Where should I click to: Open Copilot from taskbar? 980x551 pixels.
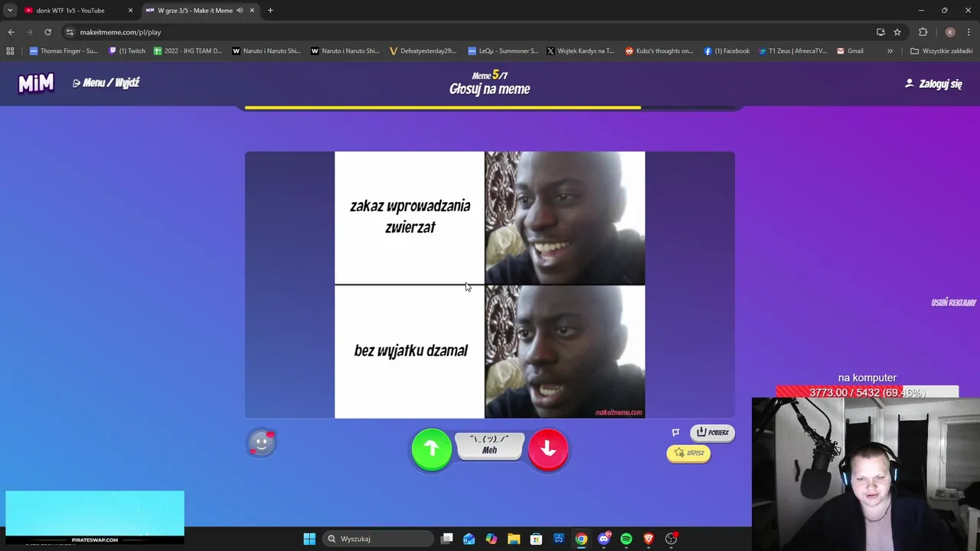(491, 539)
